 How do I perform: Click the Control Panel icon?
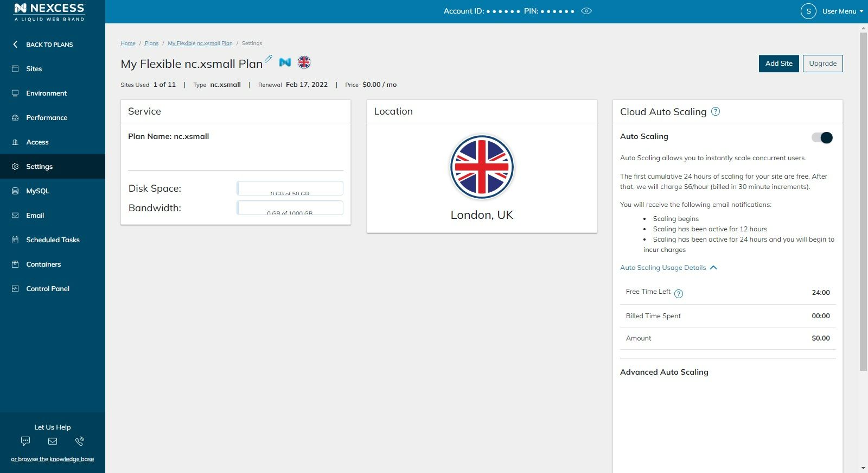(x=15, y=288)
